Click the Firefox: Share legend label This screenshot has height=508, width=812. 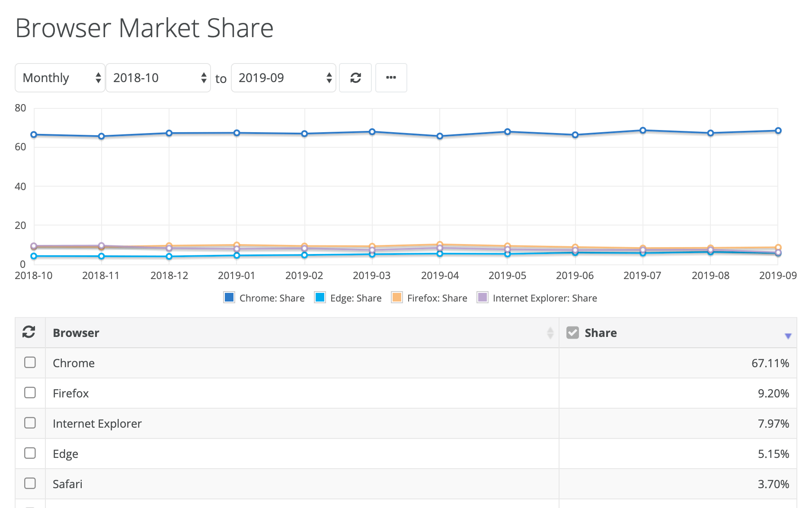point(437,298)
